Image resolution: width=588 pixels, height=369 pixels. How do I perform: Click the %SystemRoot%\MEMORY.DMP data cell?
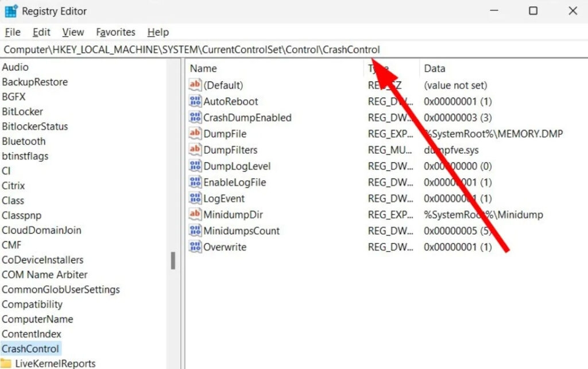click(x=493, y=134)
